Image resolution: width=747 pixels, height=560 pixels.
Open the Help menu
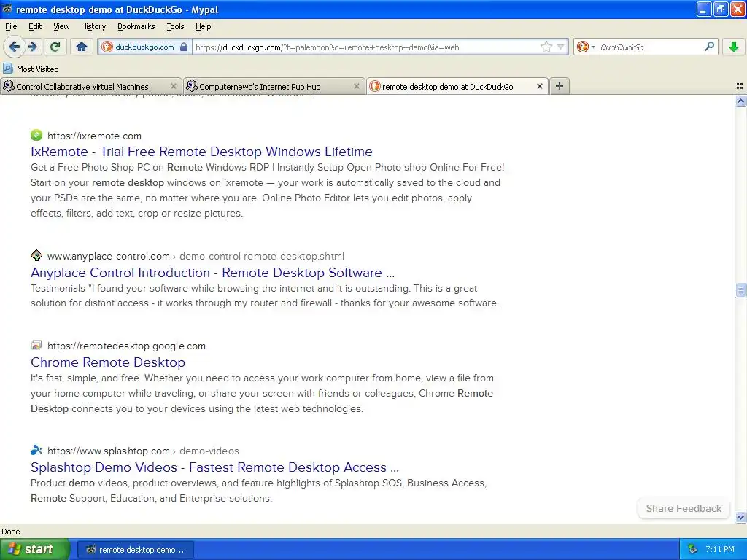(203, 26)
